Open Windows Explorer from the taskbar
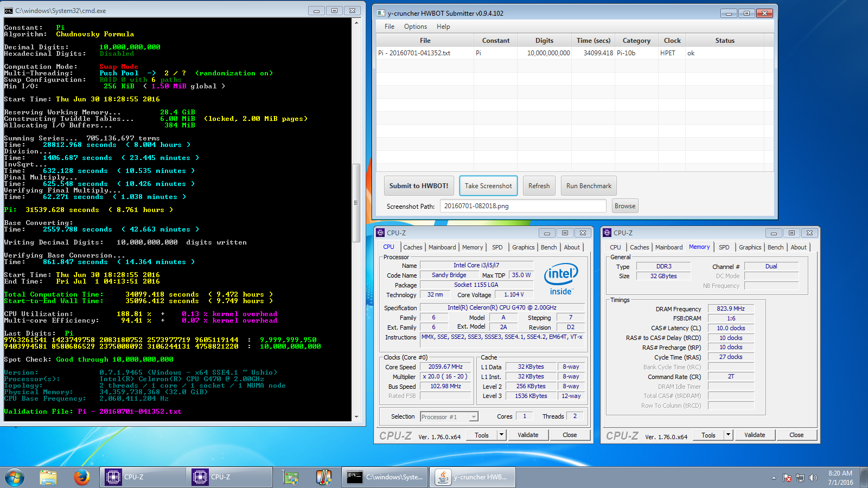The height and width of the screenshot is (488, 868). [x=48, y=477]
